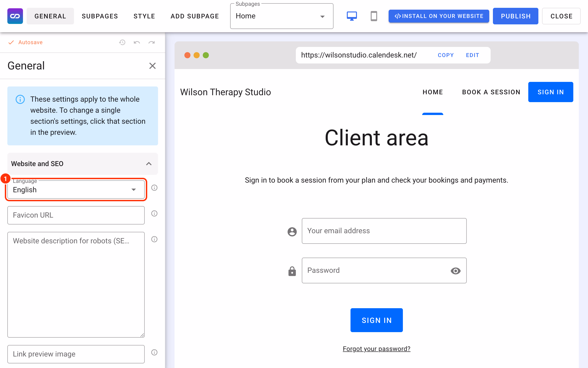Focus Your email address field
The height and width of the screenshot is (368, 588).
[384, 231]
